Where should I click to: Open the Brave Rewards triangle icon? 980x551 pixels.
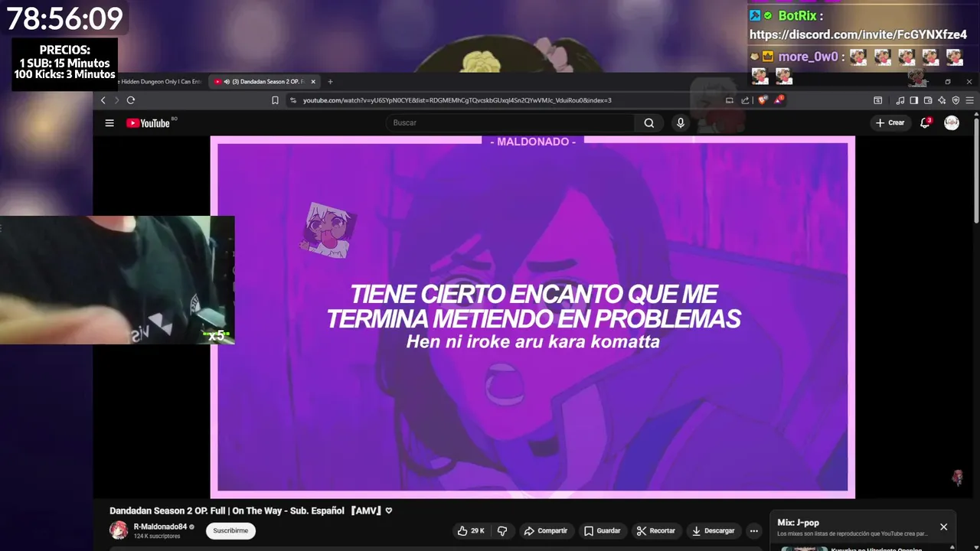pos(779,99)
